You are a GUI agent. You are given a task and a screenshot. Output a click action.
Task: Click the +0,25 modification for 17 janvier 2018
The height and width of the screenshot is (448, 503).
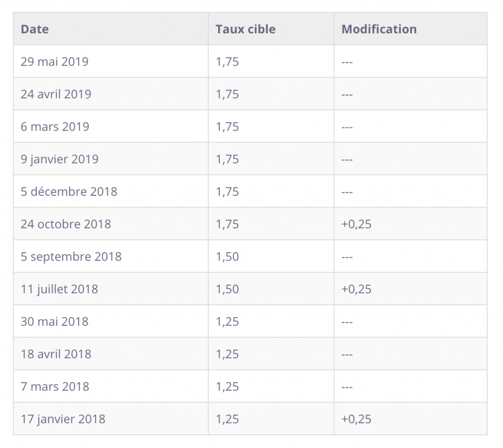(x=356, y=419)
